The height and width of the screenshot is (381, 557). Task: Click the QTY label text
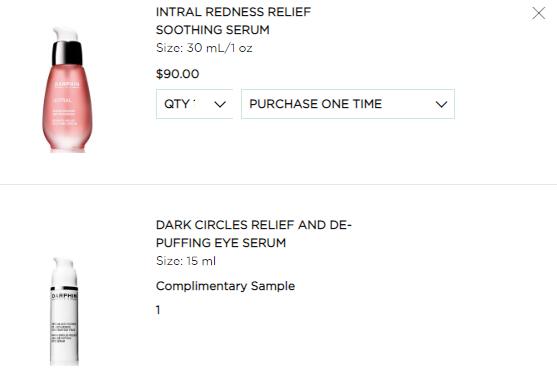(179, 104)
